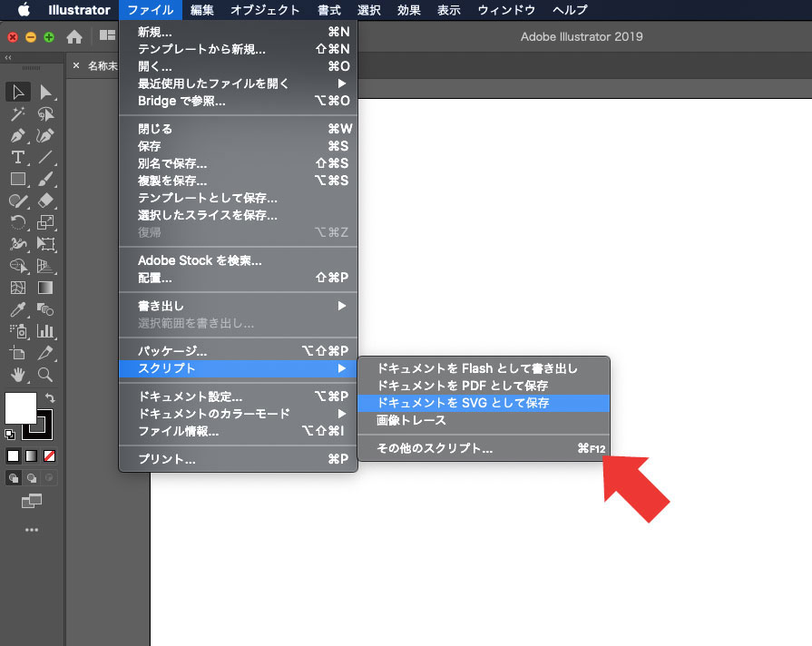Select the Shaper tool

point(18,201)
